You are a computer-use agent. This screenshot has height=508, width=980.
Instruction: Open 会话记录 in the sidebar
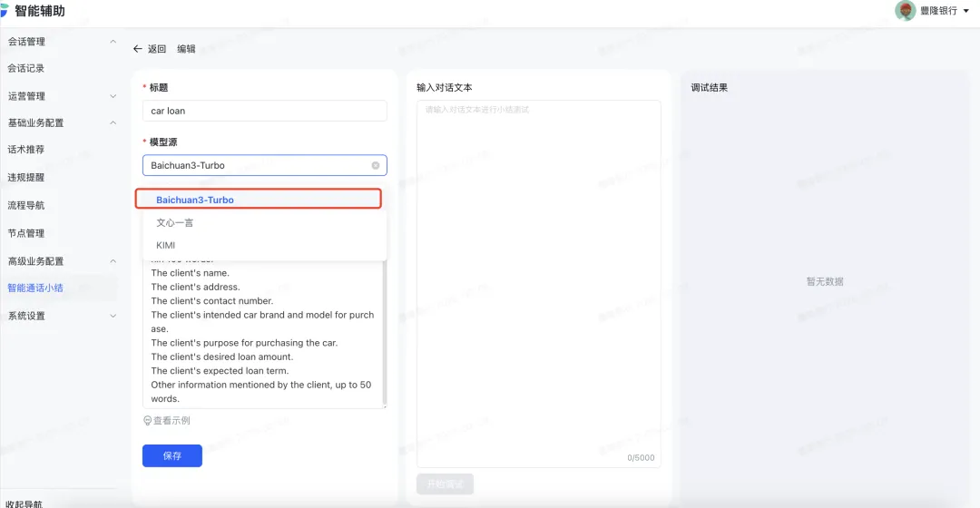[26, 68]
